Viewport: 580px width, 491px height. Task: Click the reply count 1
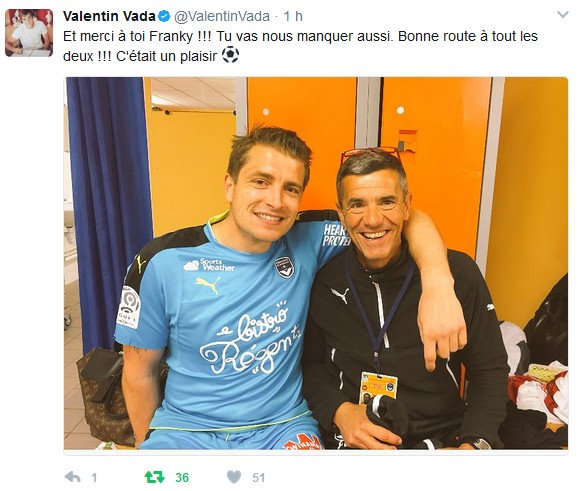click(94, 478)
